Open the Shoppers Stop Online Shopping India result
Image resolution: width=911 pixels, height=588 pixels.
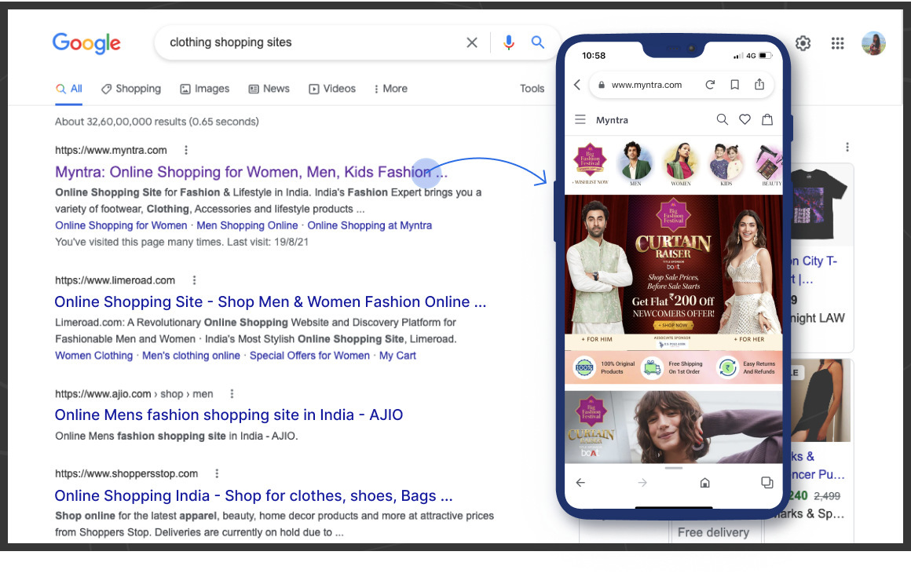254,495
